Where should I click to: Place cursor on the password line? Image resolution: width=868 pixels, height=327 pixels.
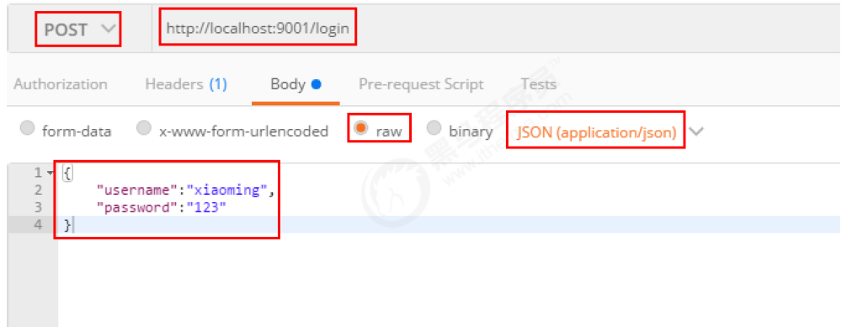click(162, 207)
